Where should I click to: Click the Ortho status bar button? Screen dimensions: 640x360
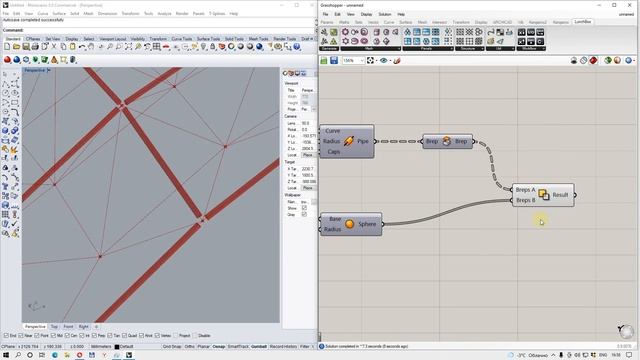coord(190,347)
